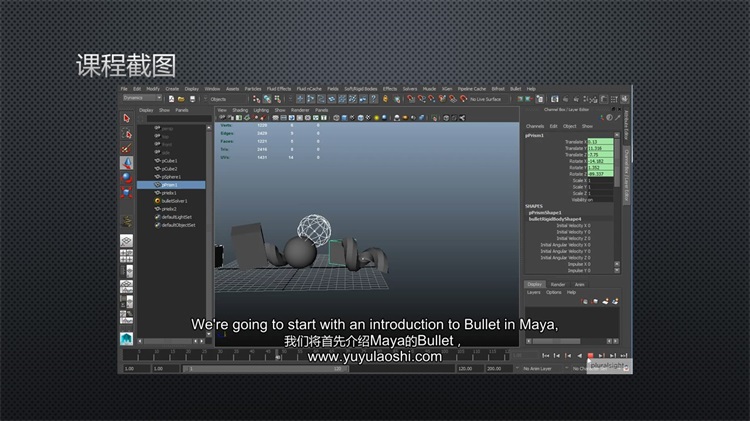This screenshot has width=750, height=421.
Task: Click the Translate X value field
Action: [x=600, y=142]
